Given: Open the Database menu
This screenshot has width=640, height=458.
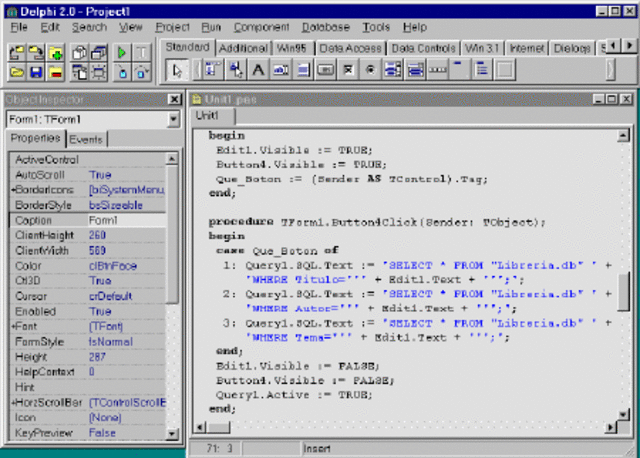Looking at the screenshot, I should tap(326, 27).
